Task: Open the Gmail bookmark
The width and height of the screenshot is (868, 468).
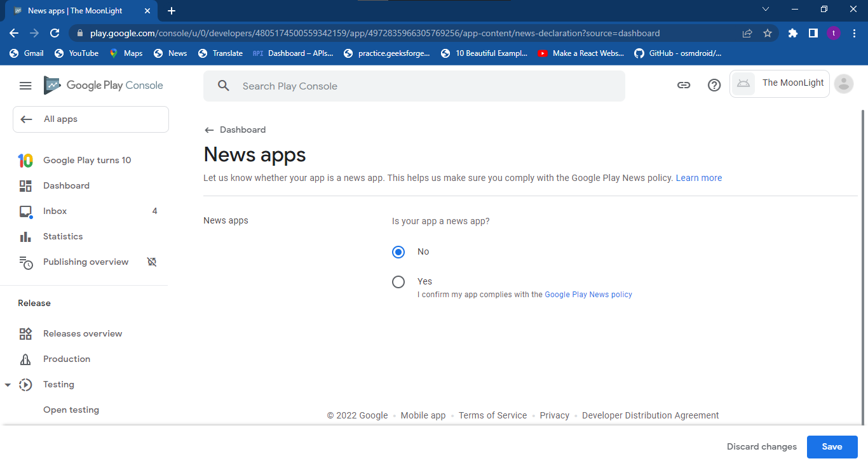Action: click(27, 53)
